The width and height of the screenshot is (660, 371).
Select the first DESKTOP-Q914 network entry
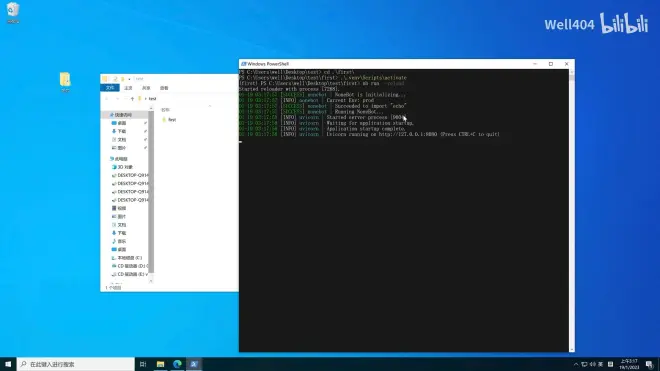tap(130, 175)
